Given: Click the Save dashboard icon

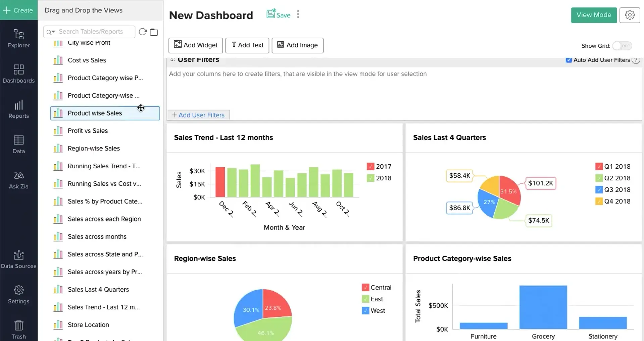Looking at the screenshot, I should (270, 14).
